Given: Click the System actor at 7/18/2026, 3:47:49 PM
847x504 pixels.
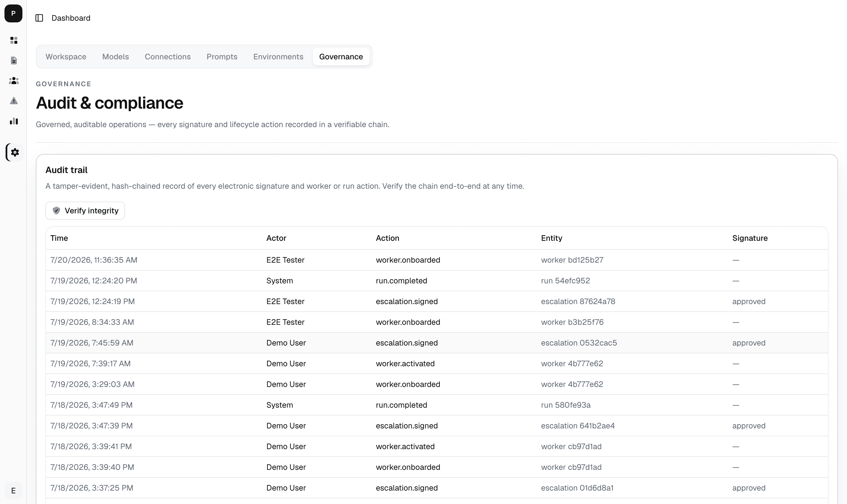Looking at the screenshot, I should pos(280,405).
